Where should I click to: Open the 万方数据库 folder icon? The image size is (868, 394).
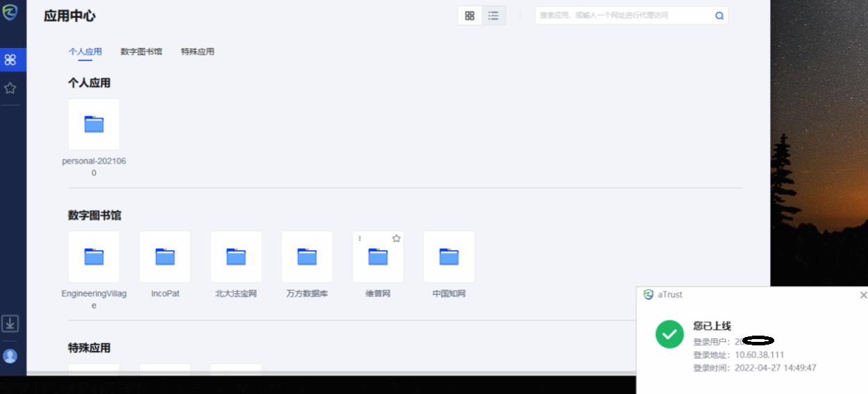307,257
